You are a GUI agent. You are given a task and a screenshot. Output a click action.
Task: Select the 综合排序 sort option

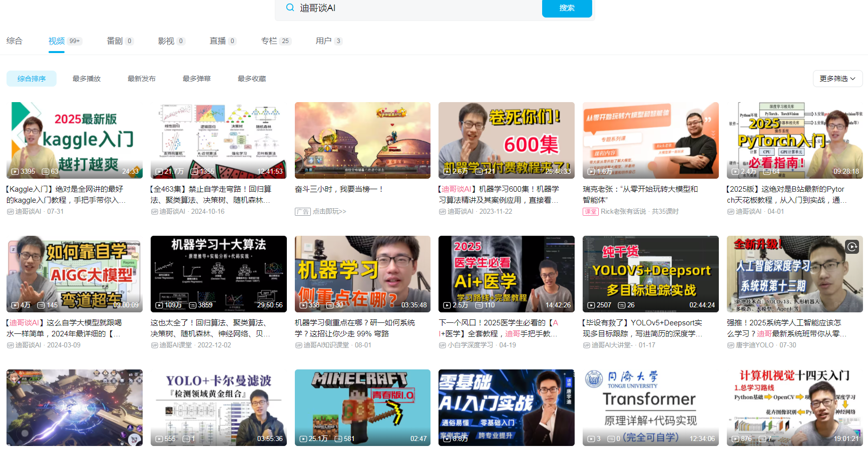coord(32,79)
